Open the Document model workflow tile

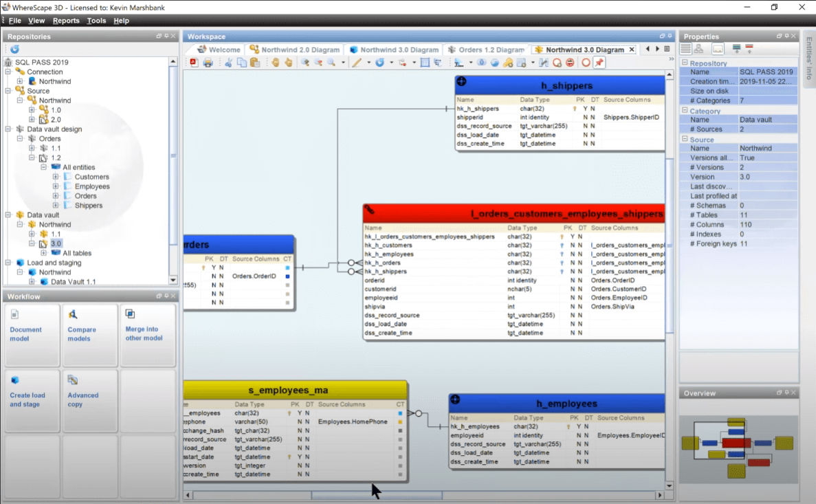point(32,335)
